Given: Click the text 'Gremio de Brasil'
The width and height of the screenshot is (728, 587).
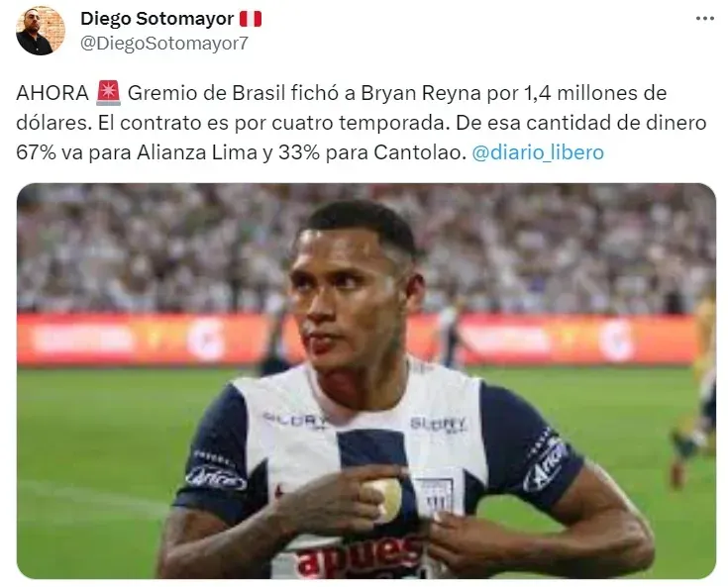Looking at the screenshot, I should point(207,93).
